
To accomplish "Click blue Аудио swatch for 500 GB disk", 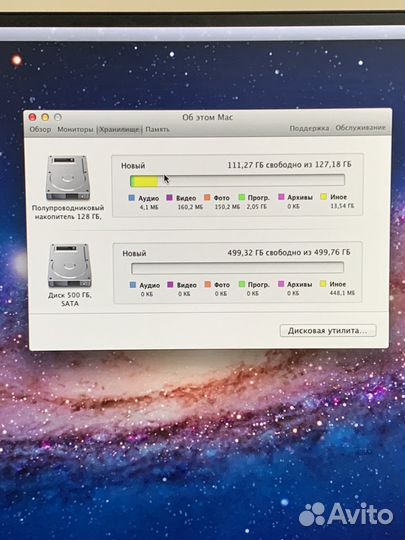I will pyautogui.click(x=133, y=285).
